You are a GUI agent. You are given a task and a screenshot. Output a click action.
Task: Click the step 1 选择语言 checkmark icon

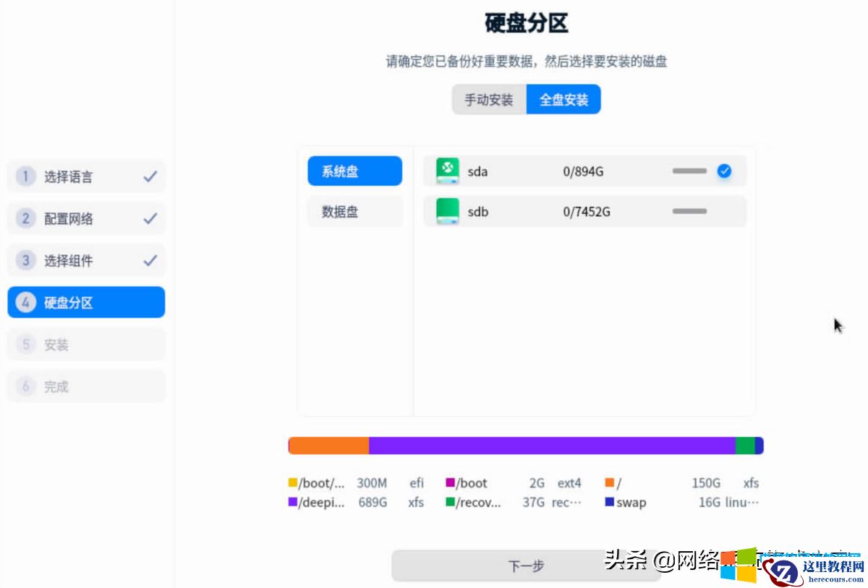pyautogui.click(x=153, y=176)
